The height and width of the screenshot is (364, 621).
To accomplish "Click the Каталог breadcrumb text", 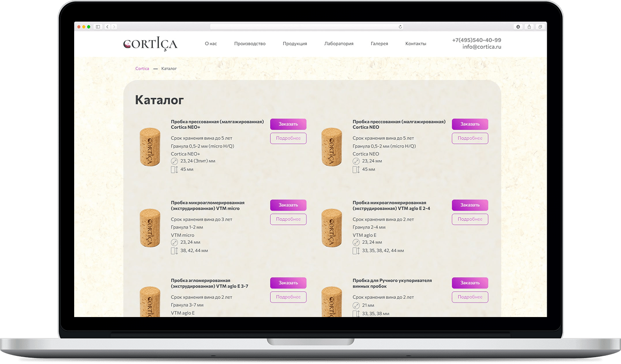I will pos(169,68).
